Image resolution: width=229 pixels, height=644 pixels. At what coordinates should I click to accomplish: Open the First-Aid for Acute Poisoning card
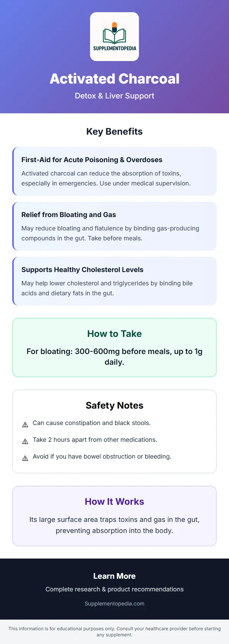click(x=114, y=171)
